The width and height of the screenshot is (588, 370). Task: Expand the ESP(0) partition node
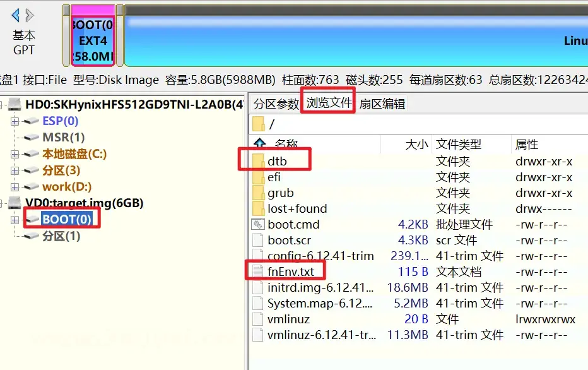coord(15,121)
